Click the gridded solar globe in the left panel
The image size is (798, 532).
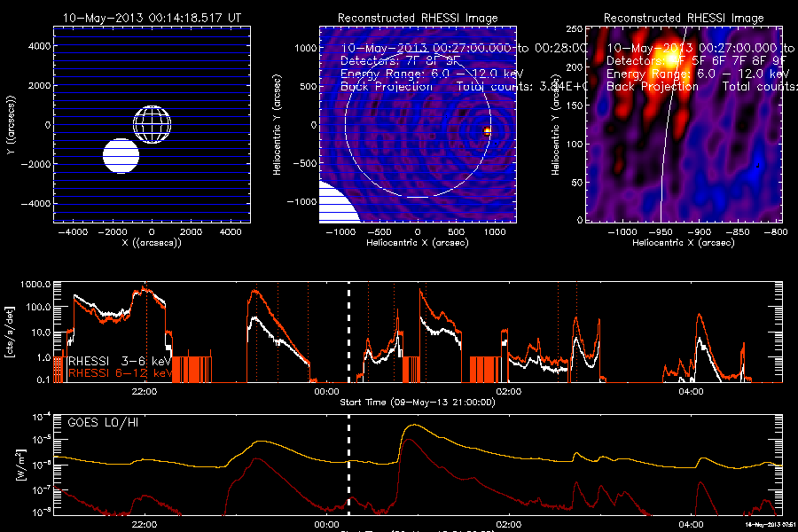(153, 125)
